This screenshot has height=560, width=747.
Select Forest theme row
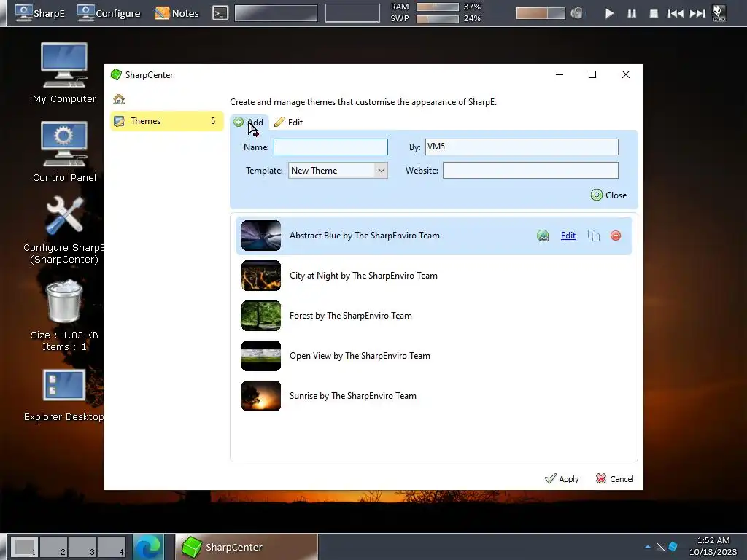(433, 316)
